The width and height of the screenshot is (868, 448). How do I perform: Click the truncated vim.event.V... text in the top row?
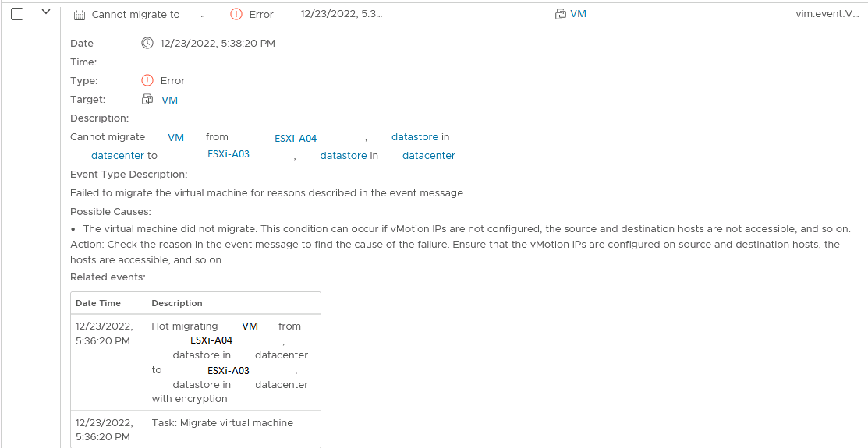[827, 14]
